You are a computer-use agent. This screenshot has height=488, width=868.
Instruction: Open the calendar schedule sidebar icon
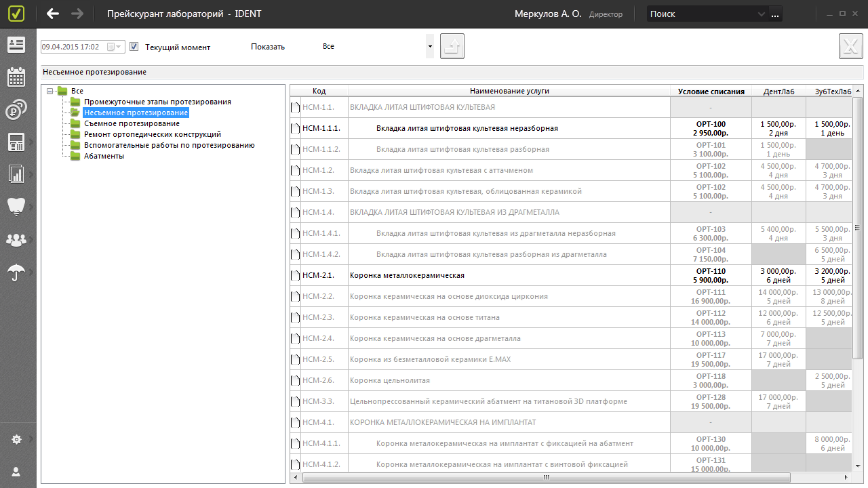point(16,77)
